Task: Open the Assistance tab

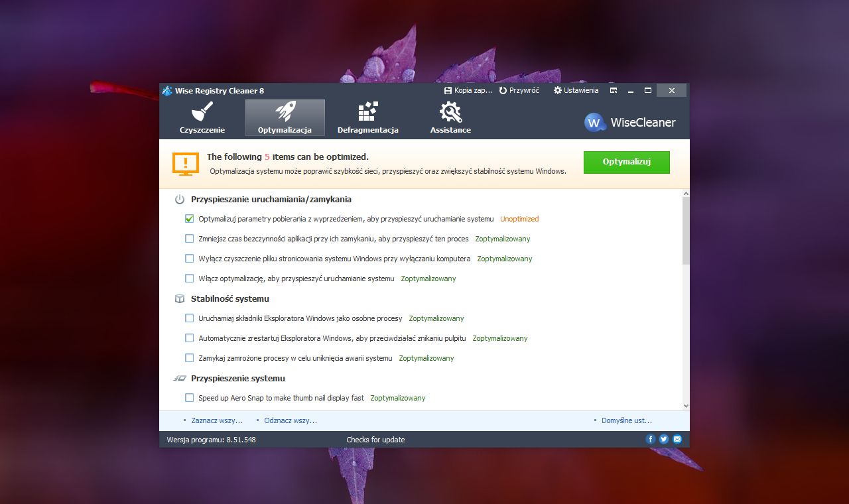Action: tap(450, 118)
